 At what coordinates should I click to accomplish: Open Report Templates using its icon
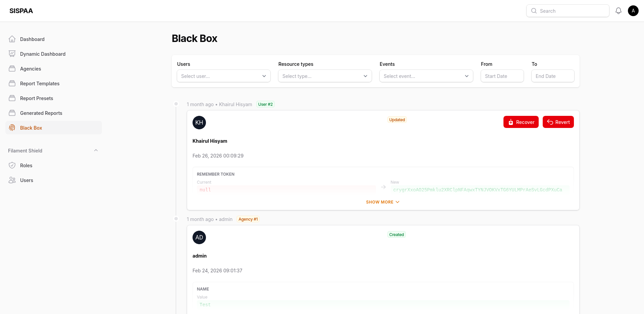point(12,83)
